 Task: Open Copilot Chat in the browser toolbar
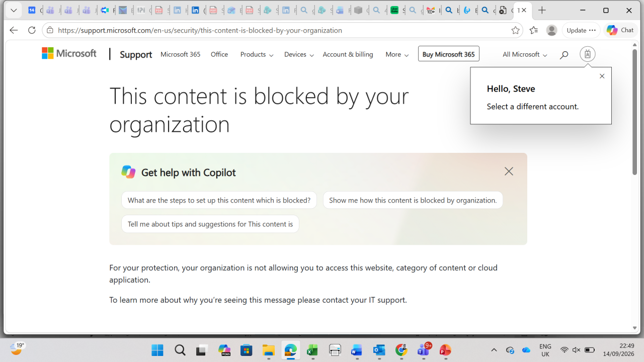620,30
